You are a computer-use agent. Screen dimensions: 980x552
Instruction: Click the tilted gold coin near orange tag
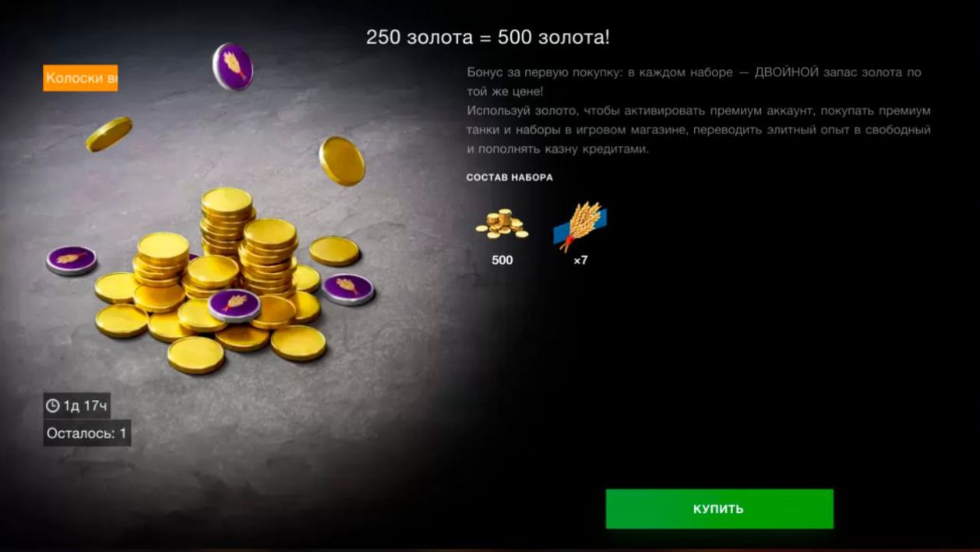pyautogui.click(x=109, y=134)
